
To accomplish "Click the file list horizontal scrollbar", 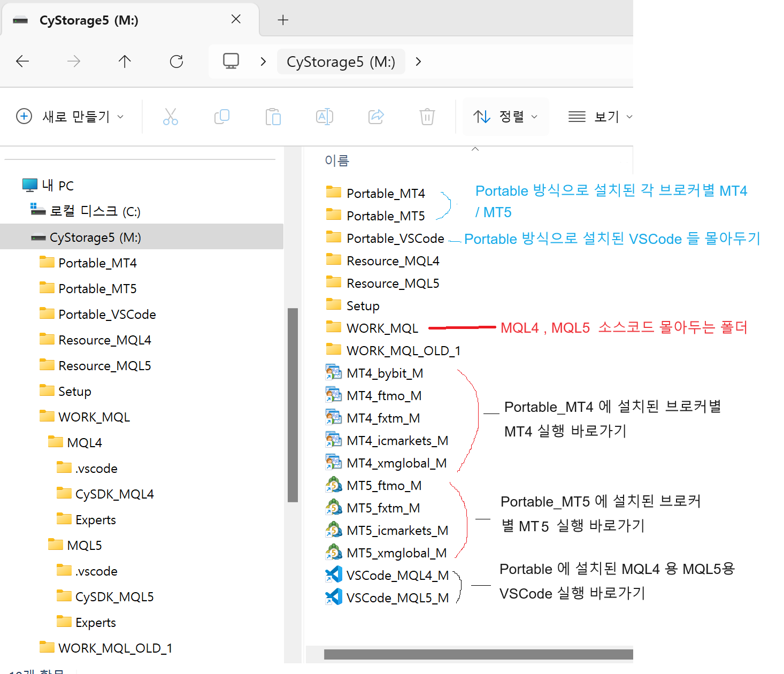I will [478, 654].
